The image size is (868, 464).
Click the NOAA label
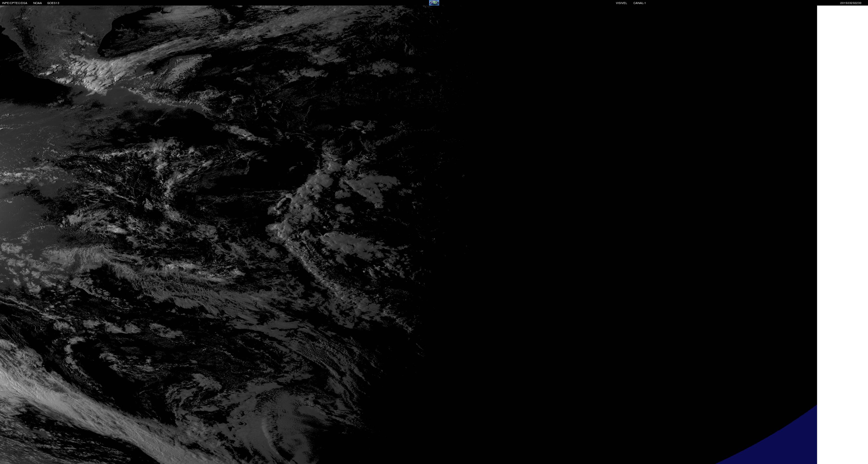[x=37, y=3]
